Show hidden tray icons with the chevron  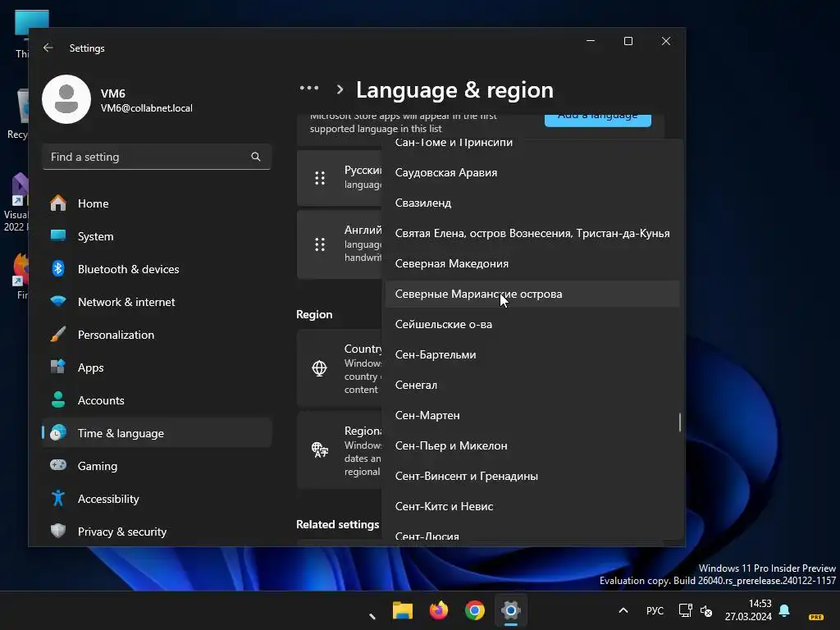tap(623, 610)
